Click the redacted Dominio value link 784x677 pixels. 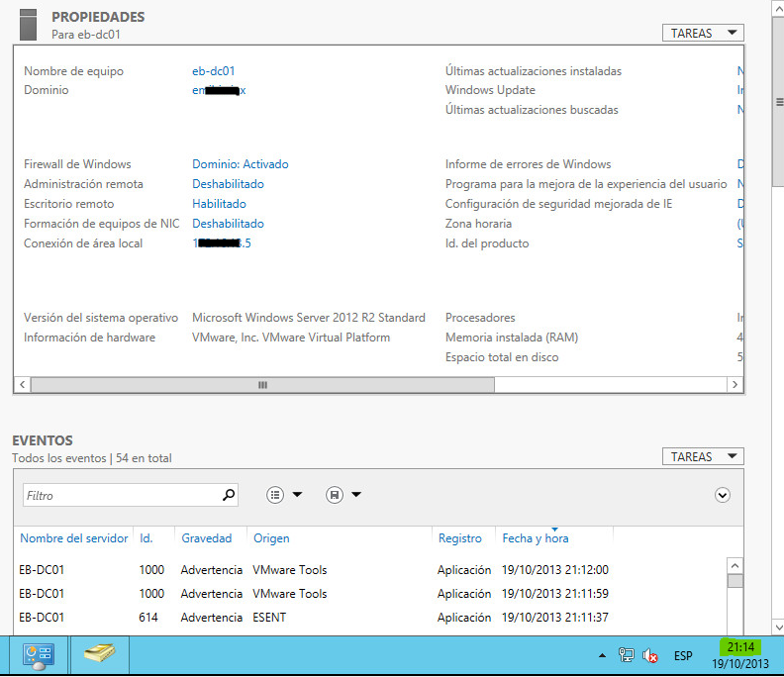(x=219, y=90)
